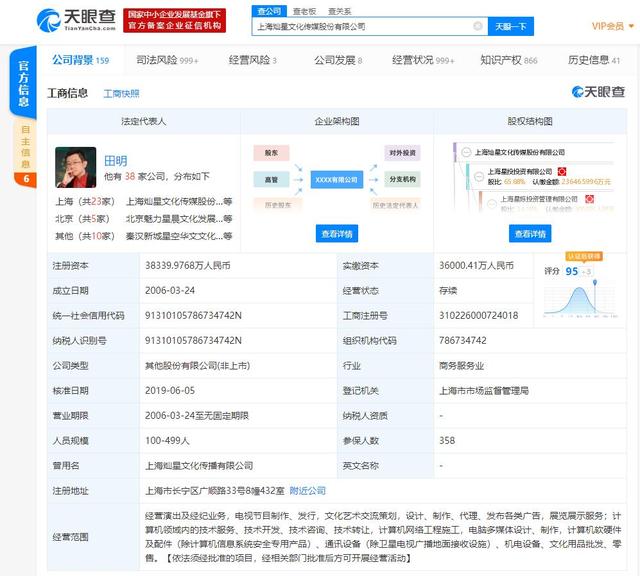Click red icon beside 上海星烁投资管理有限公司

pos(589,199)
